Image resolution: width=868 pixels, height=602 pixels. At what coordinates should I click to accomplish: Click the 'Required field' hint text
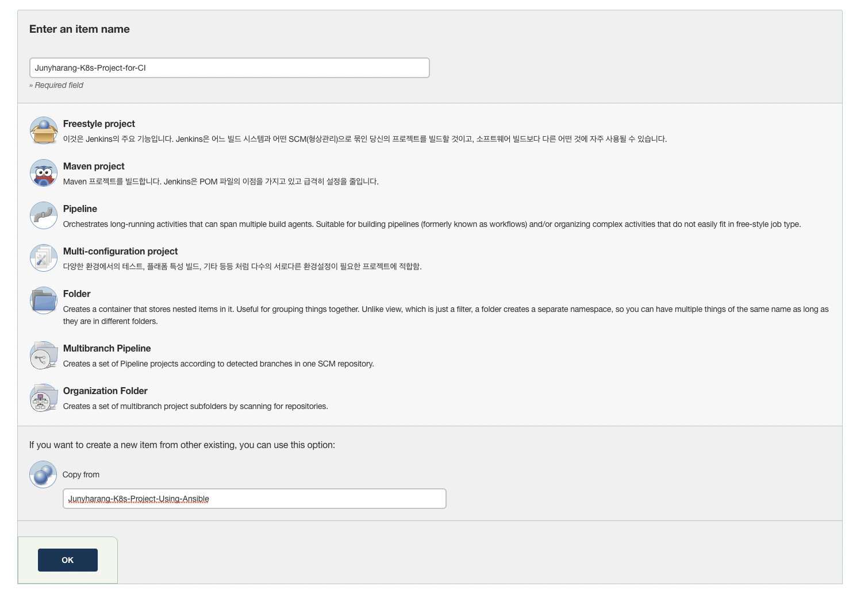coord(56,85)
